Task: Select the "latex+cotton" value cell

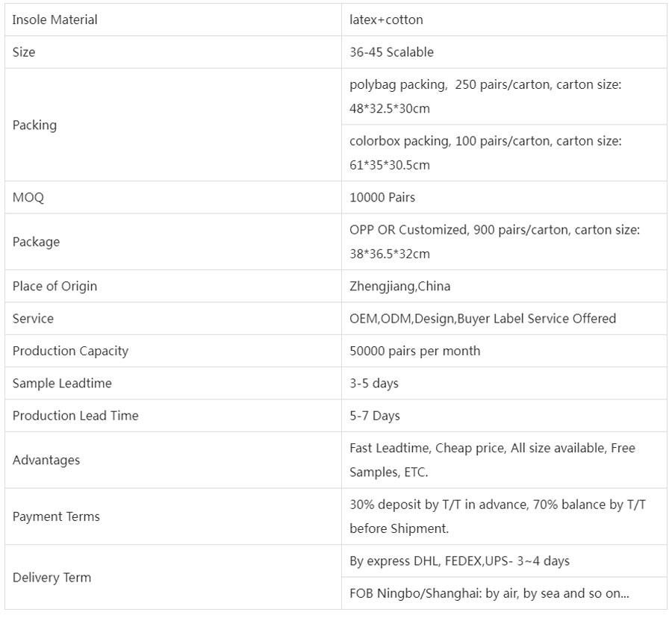Action: [386, 20]
